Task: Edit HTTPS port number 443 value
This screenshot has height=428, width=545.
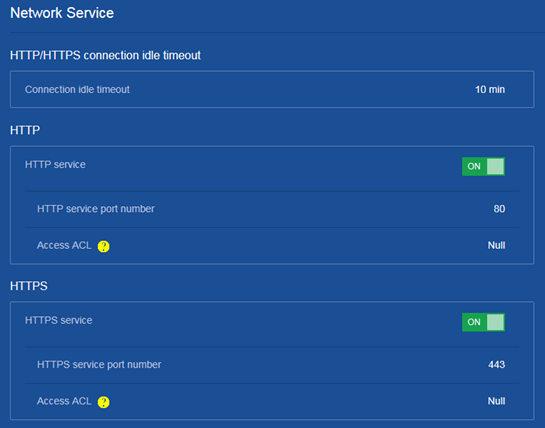Action: [496, 364]
